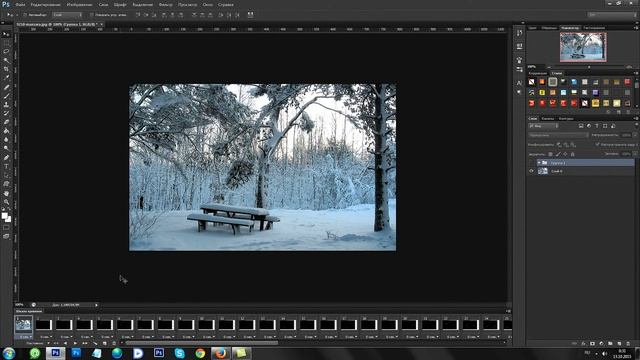Viewport: 640px width, 360px height.
Task: Select the Magic Wand tool
Action: point(6,60)
